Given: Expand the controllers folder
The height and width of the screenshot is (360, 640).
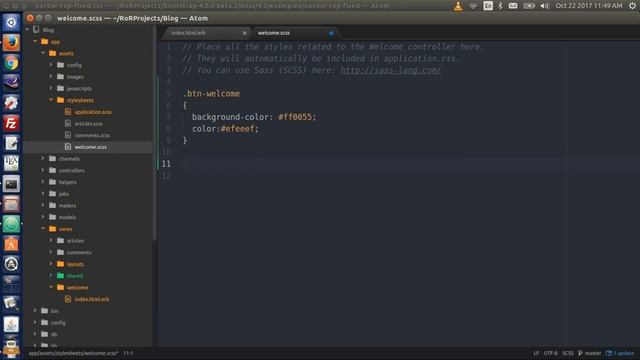Looking at the screenshot, I should point(43,170).
